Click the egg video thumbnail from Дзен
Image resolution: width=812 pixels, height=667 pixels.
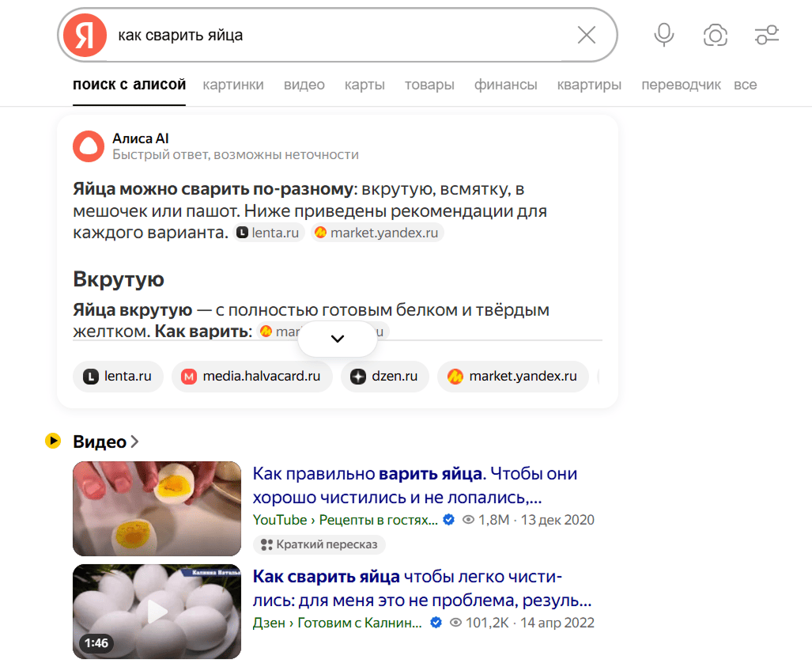point(157,612)
